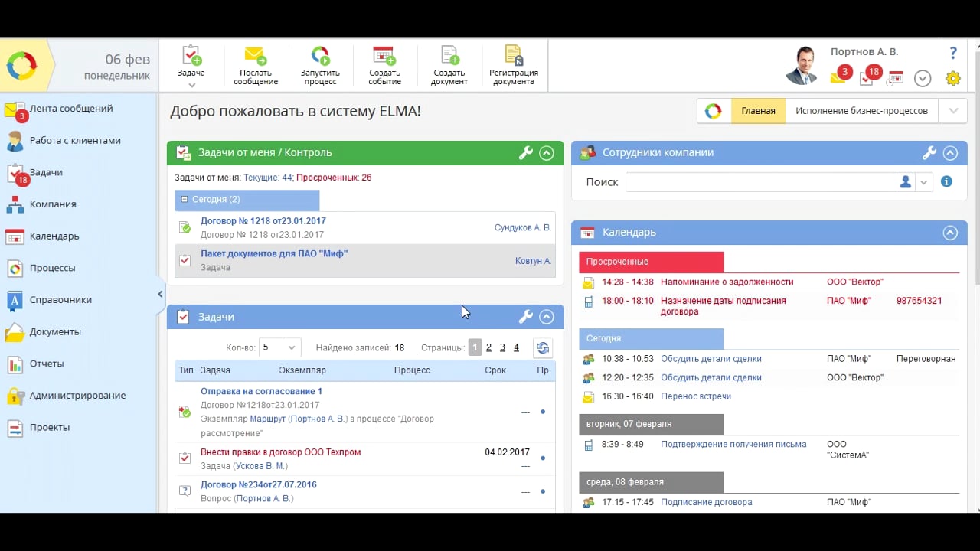This screenshot has height=551, width=980.
Task: Switch to Исполнение бизнес-процессов tab
Action: pyautogui.click(x=861, y=111)
